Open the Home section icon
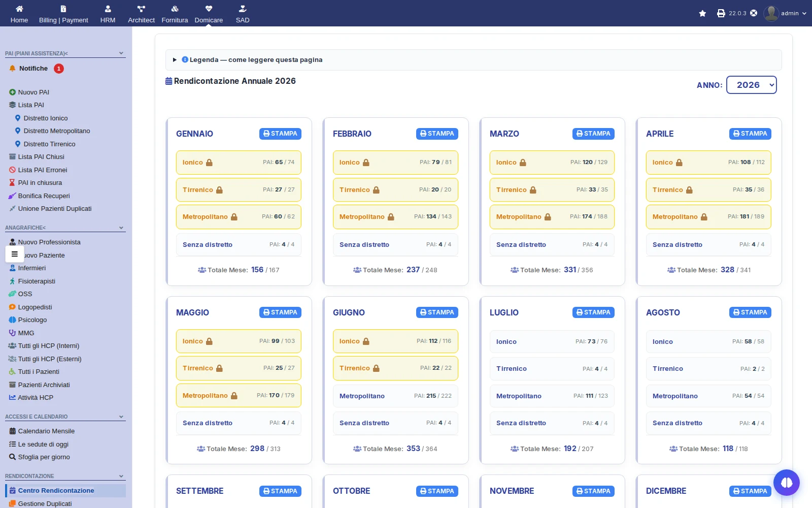The height and width of the screenshot is (508, 812). pos(19,9)
